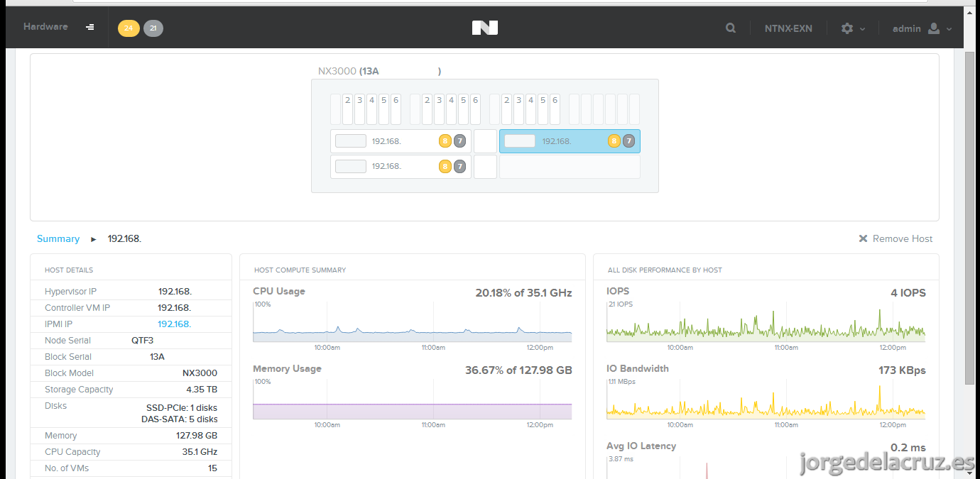Click the DAS-SATA: 5 disks text
The image size is (980, 479).
tap(180, 419)
